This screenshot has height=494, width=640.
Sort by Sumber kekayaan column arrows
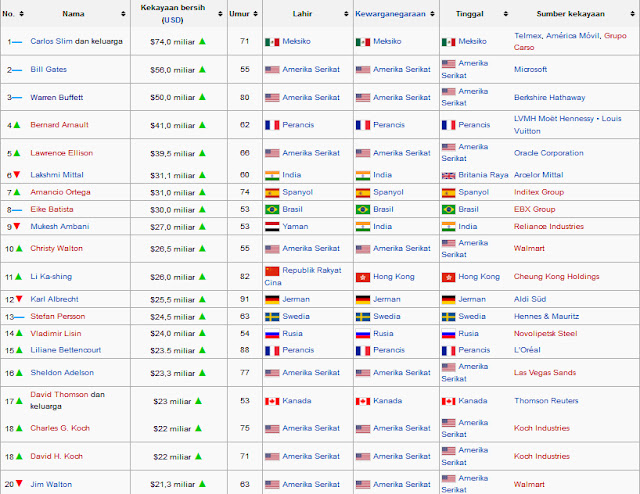tap(632, 14)
